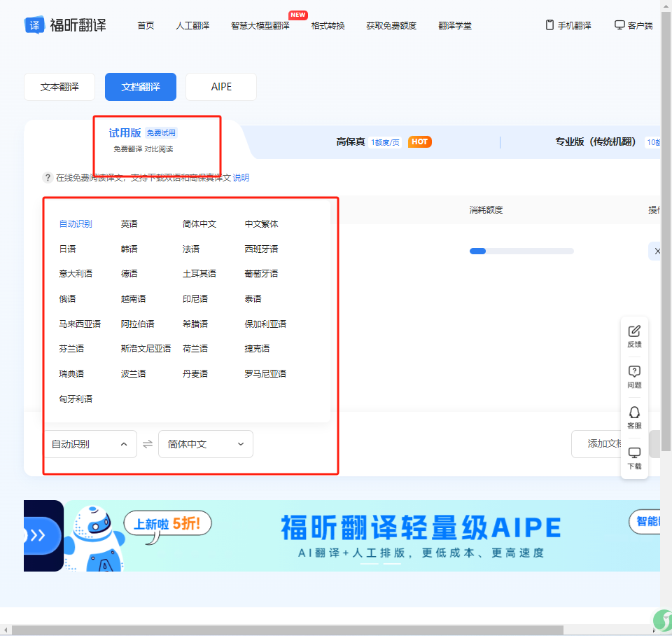Choose 荷兰语 in language list

pyautogui.click(x=195, y=349)
